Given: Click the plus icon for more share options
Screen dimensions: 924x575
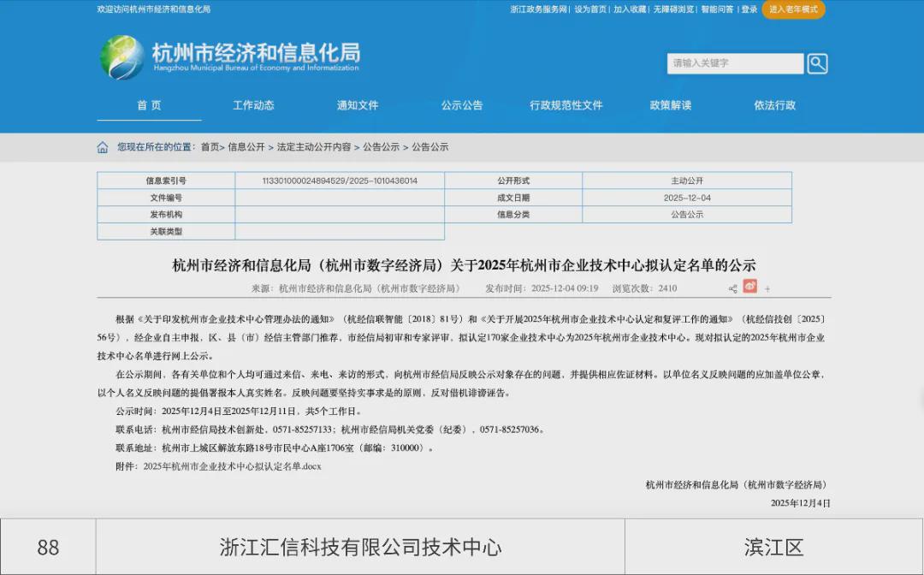Looking at the screenshot, I should coord(768,288).
